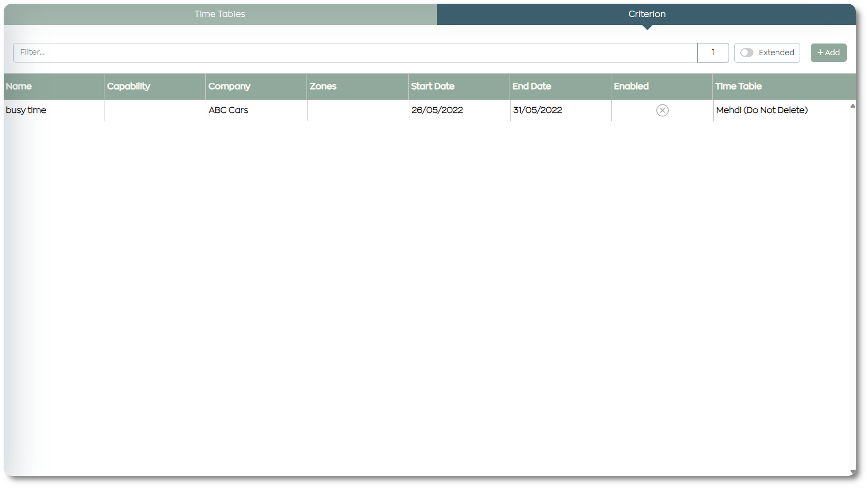This screenshot has height=488, width=868.
Task: Click the 'Mehdi (Do Not Delete)' cell
Action: [x=781, y=110]
